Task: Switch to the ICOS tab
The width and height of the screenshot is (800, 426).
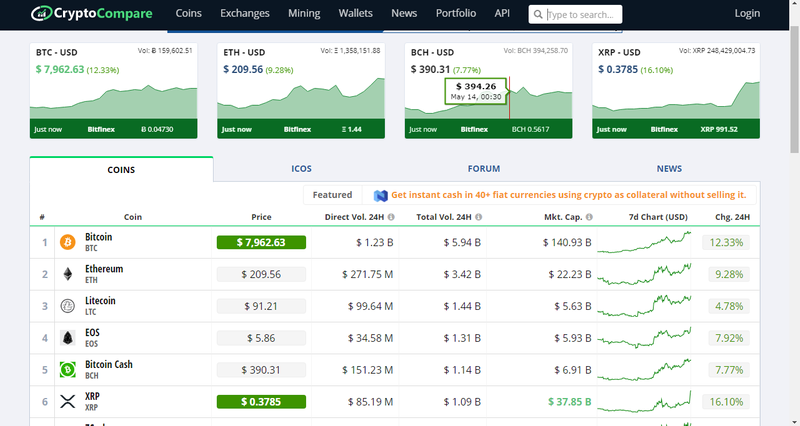Action: pos(302,168)
